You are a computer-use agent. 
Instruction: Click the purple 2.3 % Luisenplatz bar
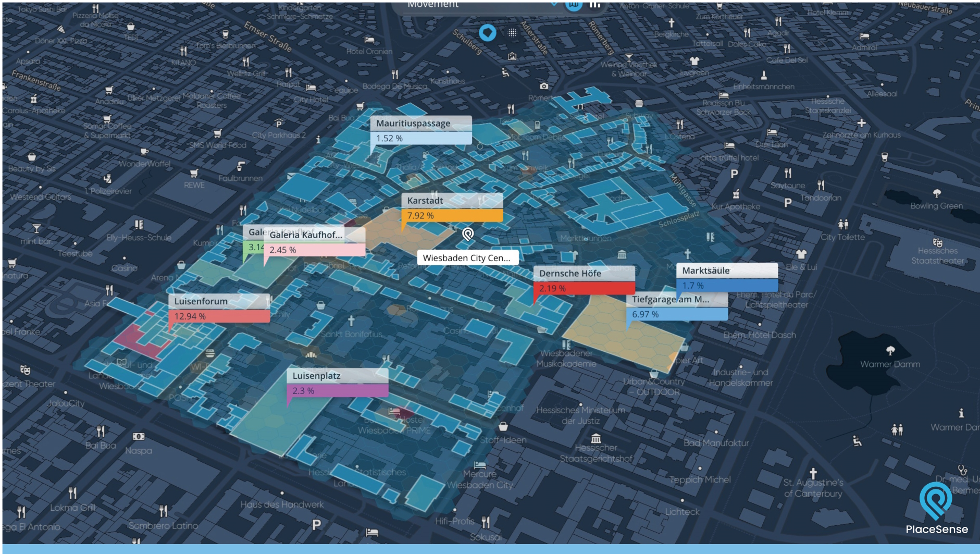337,390
